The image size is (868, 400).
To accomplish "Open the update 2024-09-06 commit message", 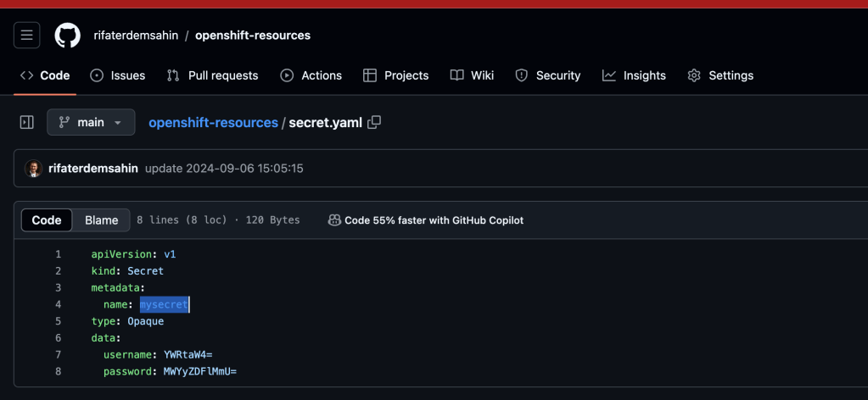I will 224,168.
